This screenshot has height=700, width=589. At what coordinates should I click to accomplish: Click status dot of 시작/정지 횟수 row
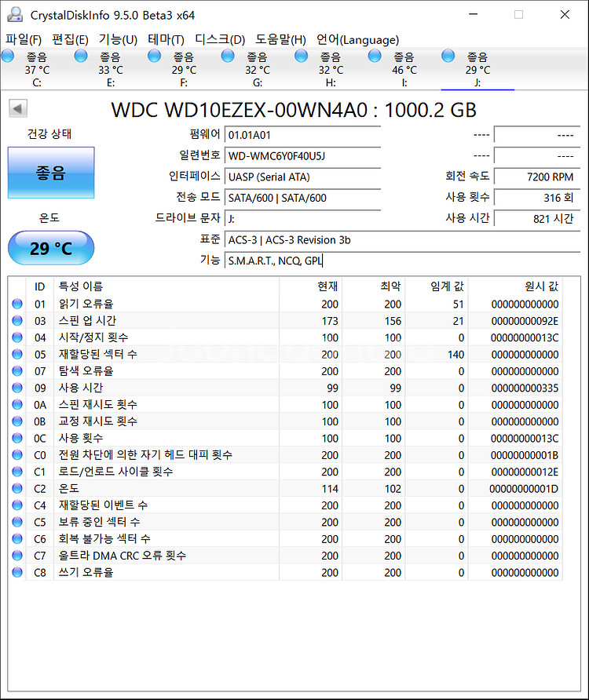tap(17, 337)
